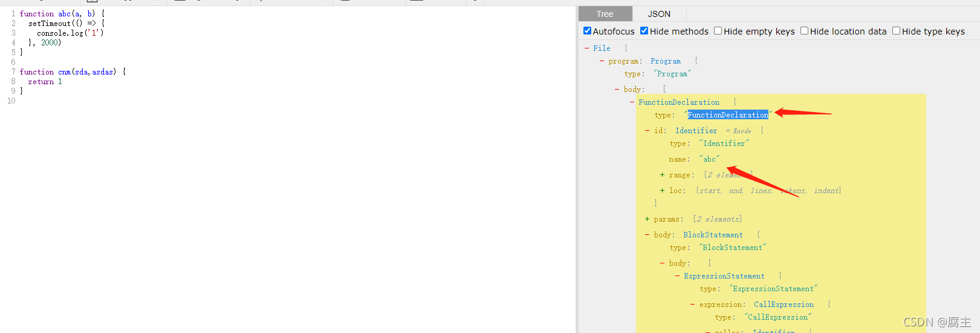Click the CallExpression type label
This screenshot has height=333, width=980.
click(x=784, y=305)
